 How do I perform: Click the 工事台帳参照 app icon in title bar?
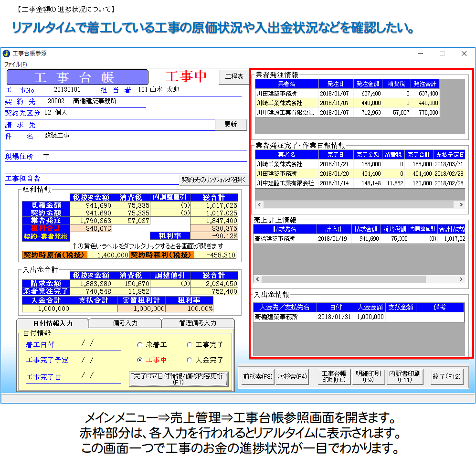click(7, 53)
